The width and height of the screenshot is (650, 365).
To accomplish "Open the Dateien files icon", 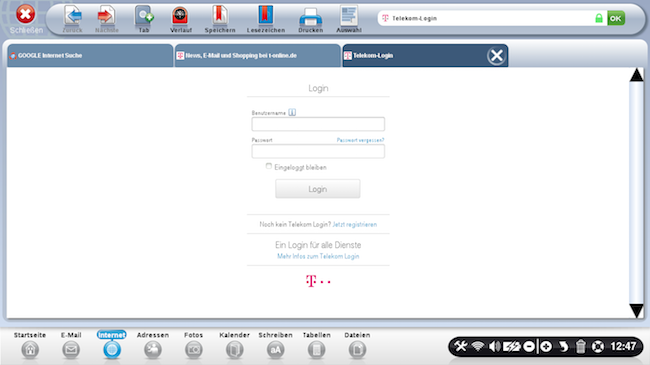I will tap(357, 350).
